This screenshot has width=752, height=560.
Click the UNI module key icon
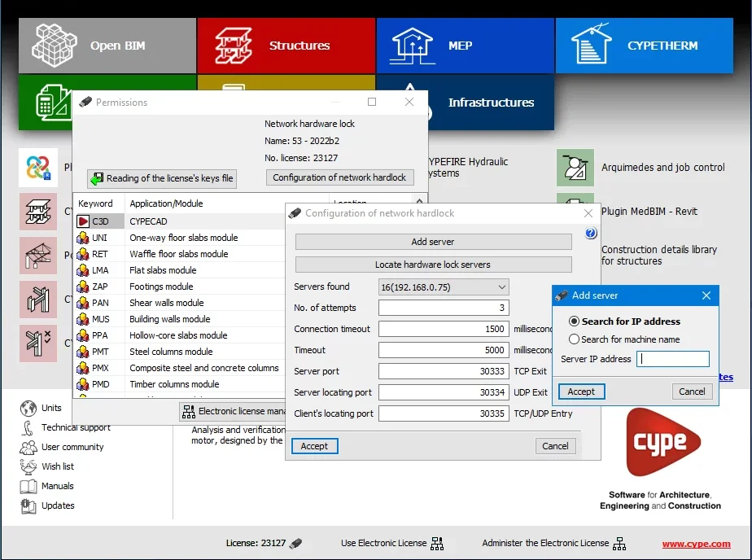click(83, 238)
